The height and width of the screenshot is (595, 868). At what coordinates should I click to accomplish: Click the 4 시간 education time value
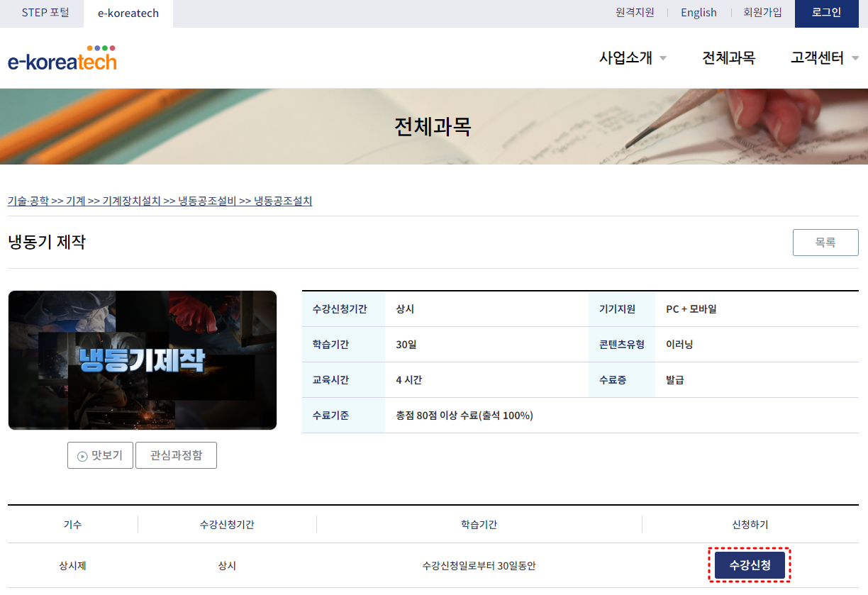pyautogui.click(x=409, y=380)
